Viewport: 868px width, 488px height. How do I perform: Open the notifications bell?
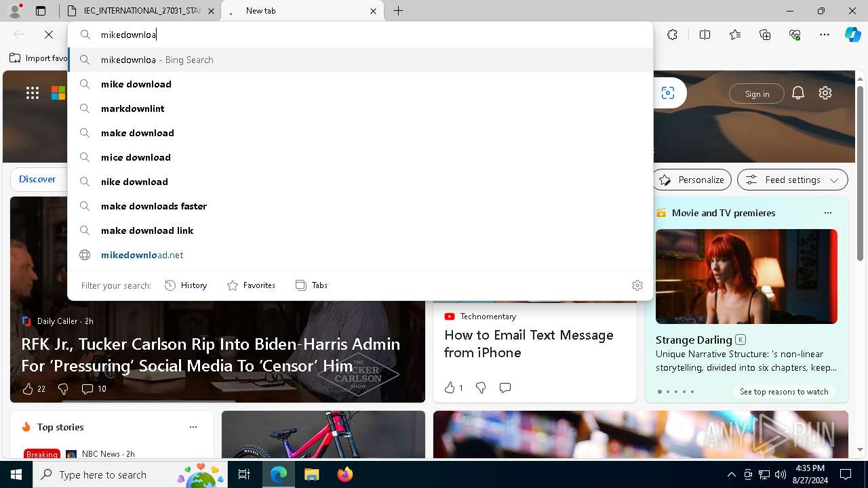798,94
